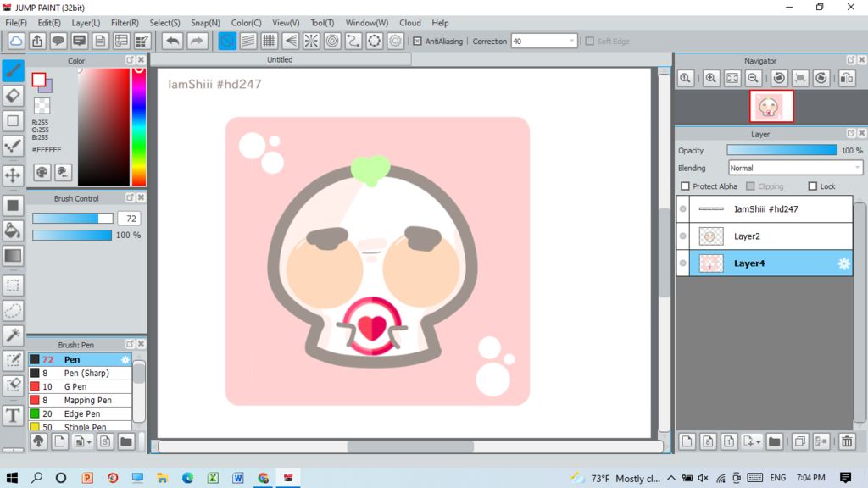Click the share/export icon in the toolbar
Image resolution: width=868 pixels, height=488 pixels.
[37, 41]
